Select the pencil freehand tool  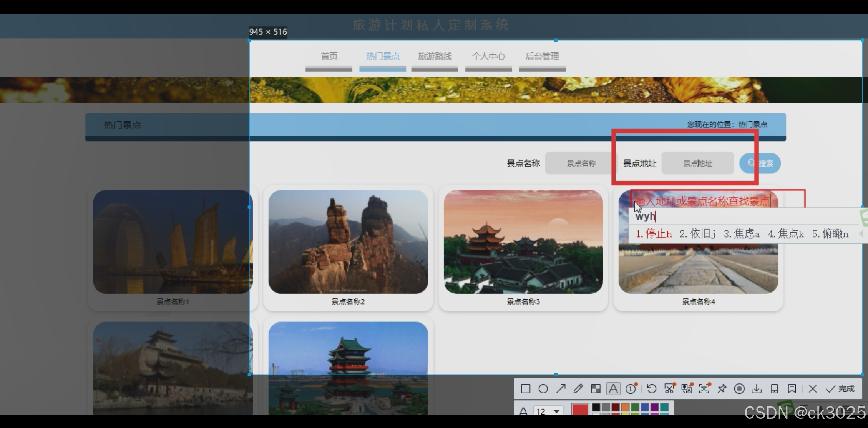pyautogui.click(x=578, y=389)
